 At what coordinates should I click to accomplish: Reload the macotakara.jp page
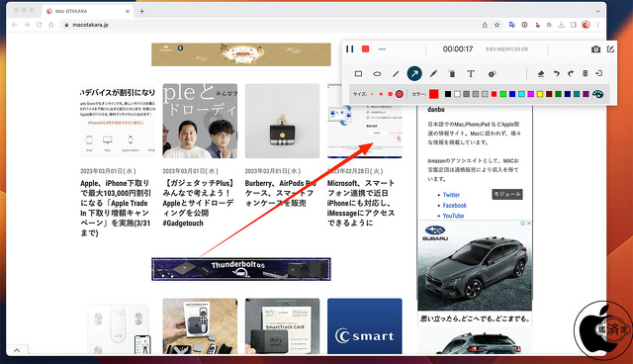pyautogui.click(x=40, y=25)
